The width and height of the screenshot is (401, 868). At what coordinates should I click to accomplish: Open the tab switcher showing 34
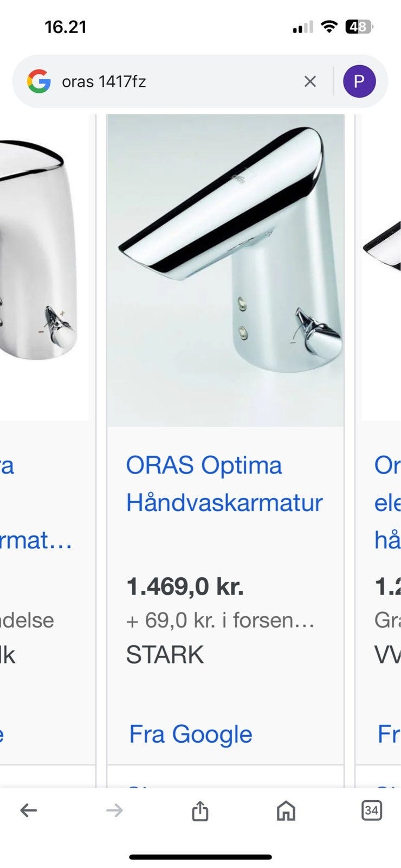(371, 810)
